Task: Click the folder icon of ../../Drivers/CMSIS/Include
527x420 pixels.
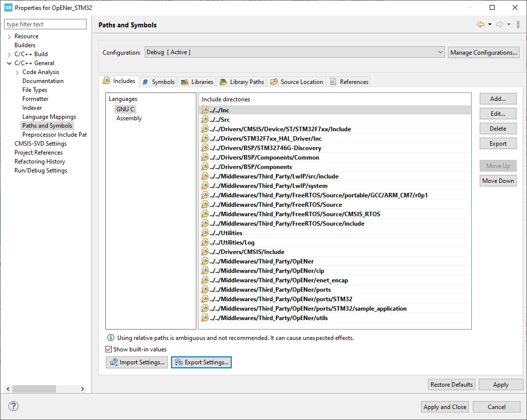Action: [205, 252]
